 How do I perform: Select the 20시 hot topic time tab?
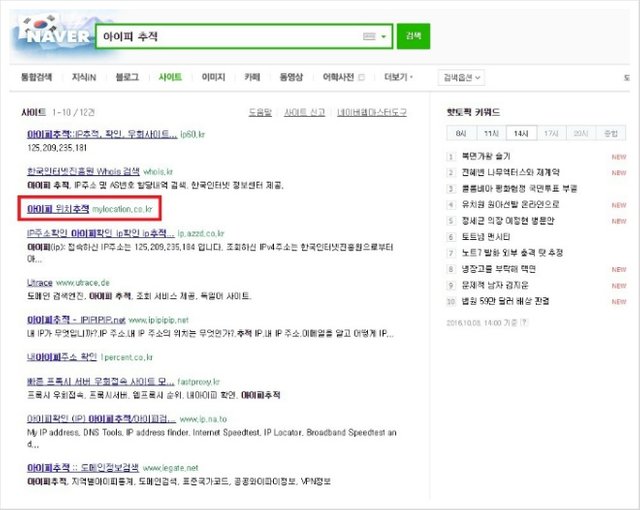click(x=581, y=133)
